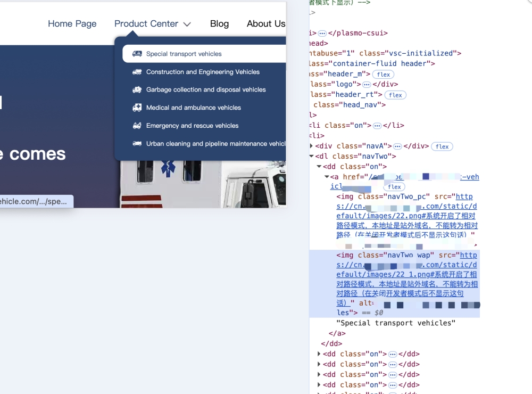Open the Home Page nav link
Image resolution: width=532 pixels, height=394 pixels.
coord(72,24)
